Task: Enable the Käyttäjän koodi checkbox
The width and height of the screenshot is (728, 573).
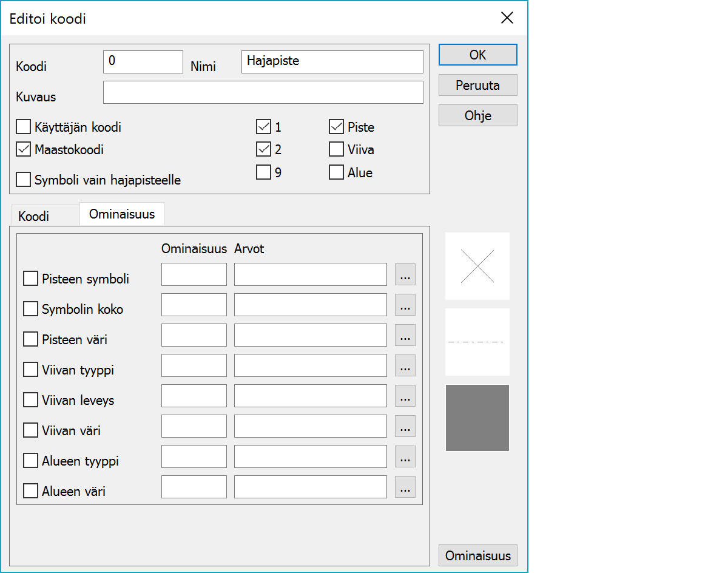Action: click(23, 127)
